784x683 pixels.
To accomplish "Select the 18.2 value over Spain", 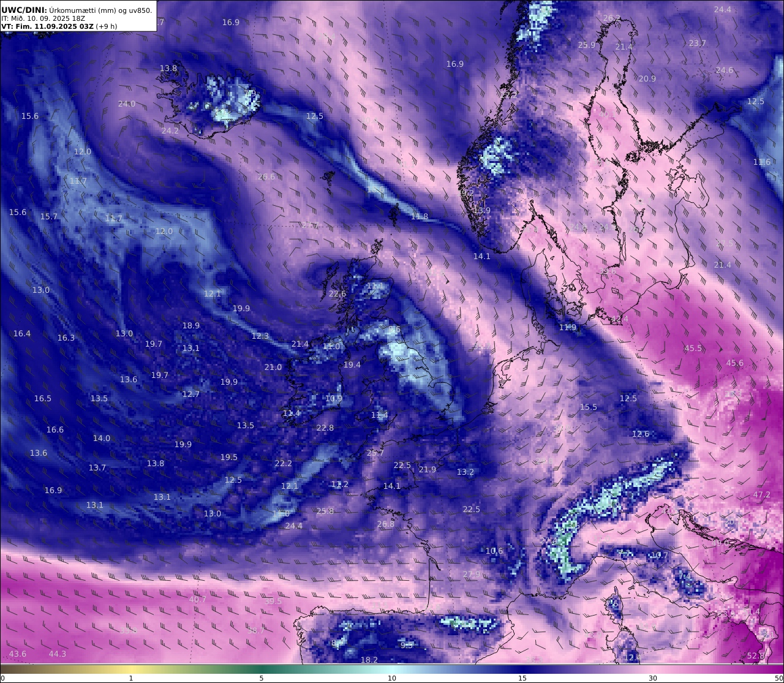I will click(x=369, y=660).
